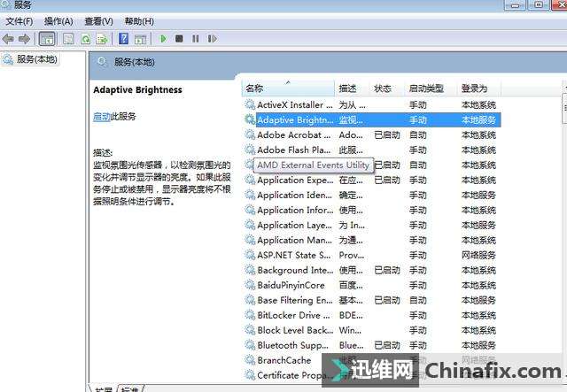The height and width of the screenshot is (392, 567).
Task: Click the Forward arrow in toolbar
Action: [24, 39]
